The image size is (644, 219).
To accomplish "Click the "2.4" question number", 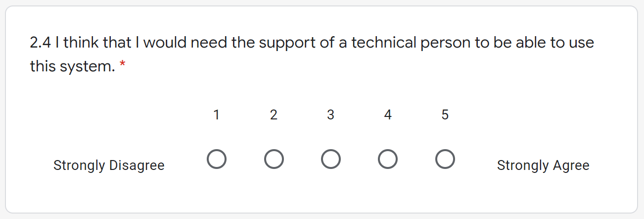I will [41, 43].
